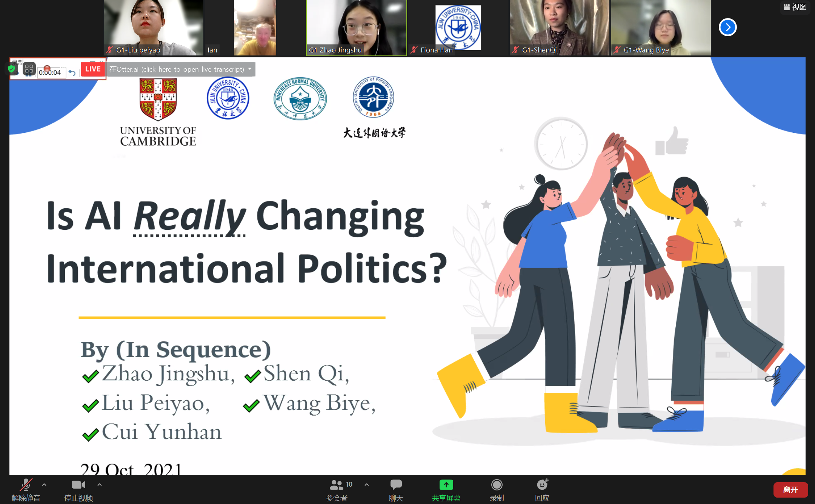Expand video options arrow beside camera

point(100,485)
